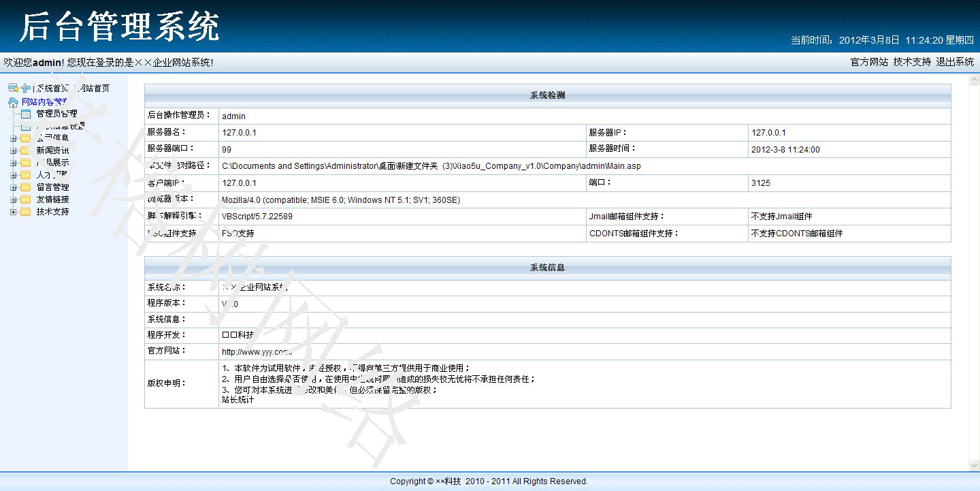
Task: Click the first toolbar icon above the navigation tree
Action: coord(13,88)
